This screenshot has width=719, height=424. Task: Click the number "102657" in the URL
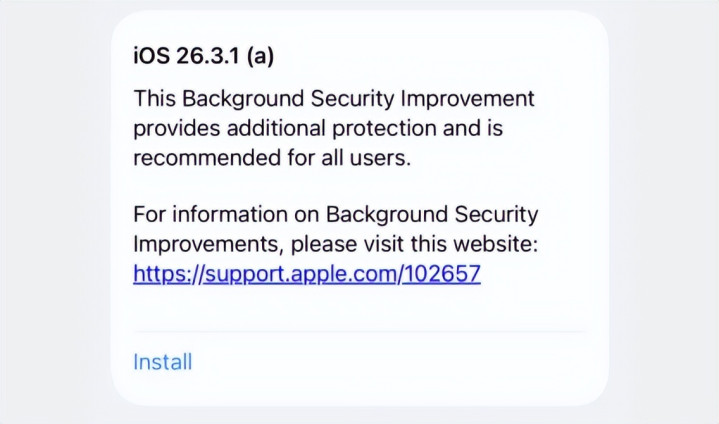(443, 273)
